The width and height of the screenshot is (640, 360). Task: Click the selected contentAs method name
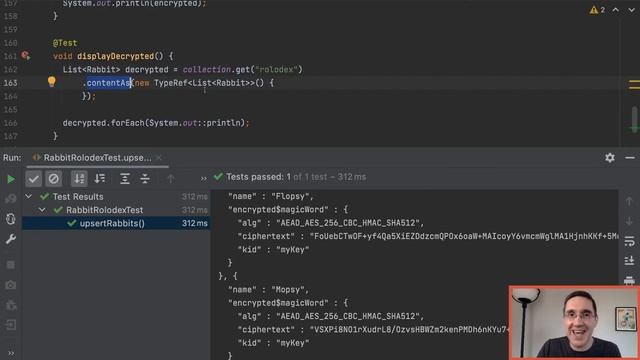pyautogui.click(x=109, y=83)
